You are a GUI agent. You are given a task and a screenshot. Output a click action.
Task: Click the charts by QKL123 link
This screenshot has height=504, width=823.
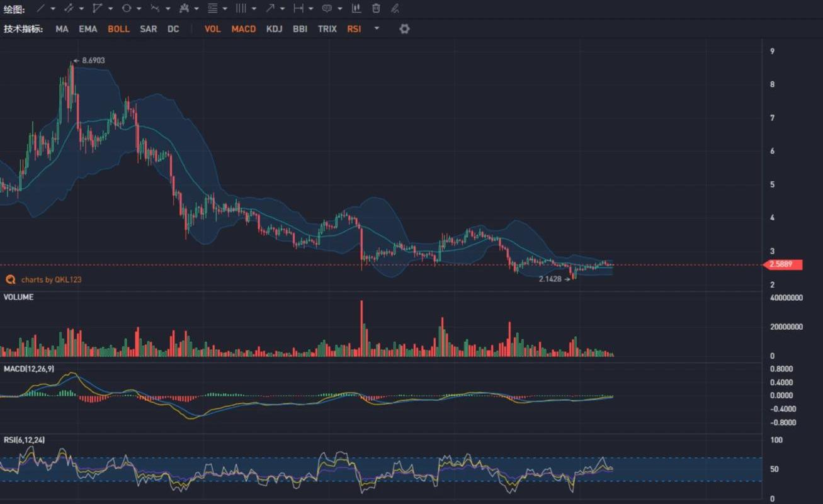(x=51, y=279)
